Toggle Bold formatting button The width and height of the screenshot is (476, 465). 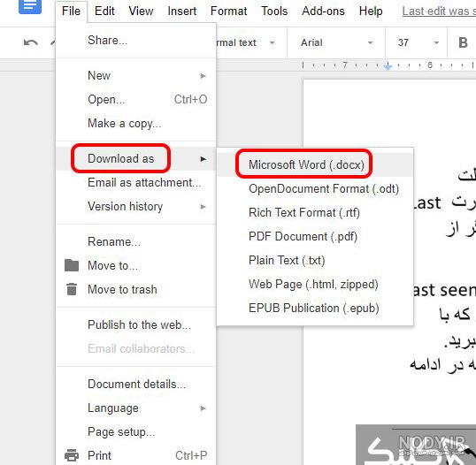pyautogui.click(x=463, y=42)
